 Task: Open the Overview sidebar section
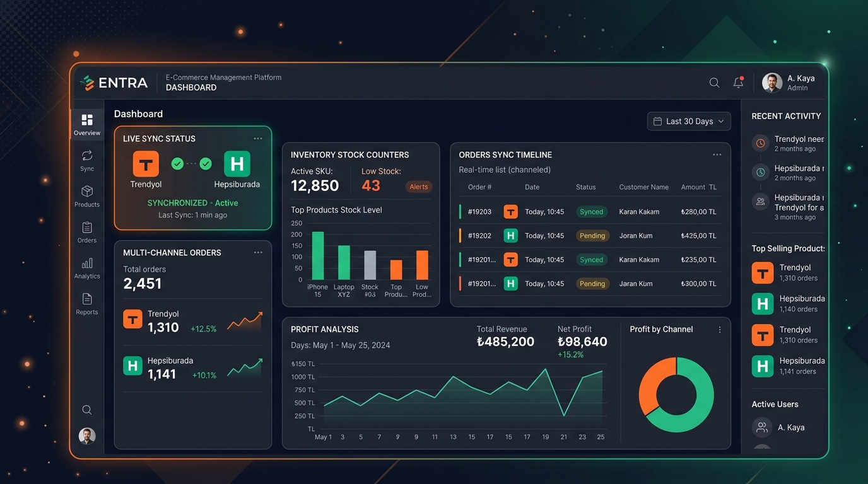(x=87, y=124)
